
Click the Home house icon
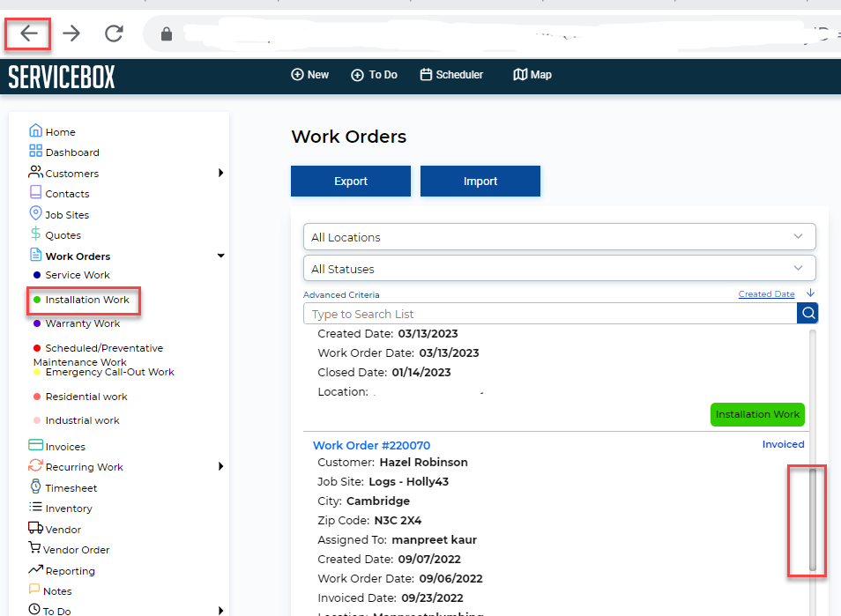coord(35,130)
